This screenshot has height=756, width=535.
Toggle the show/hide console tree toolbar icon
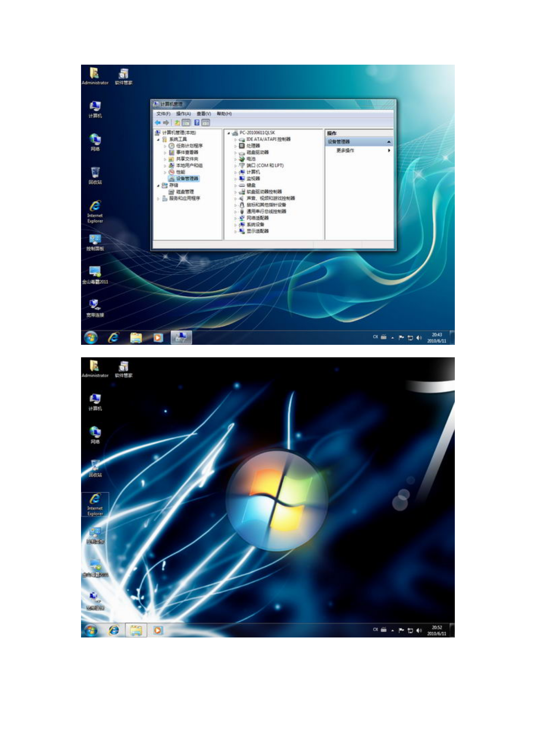[186, 123]
